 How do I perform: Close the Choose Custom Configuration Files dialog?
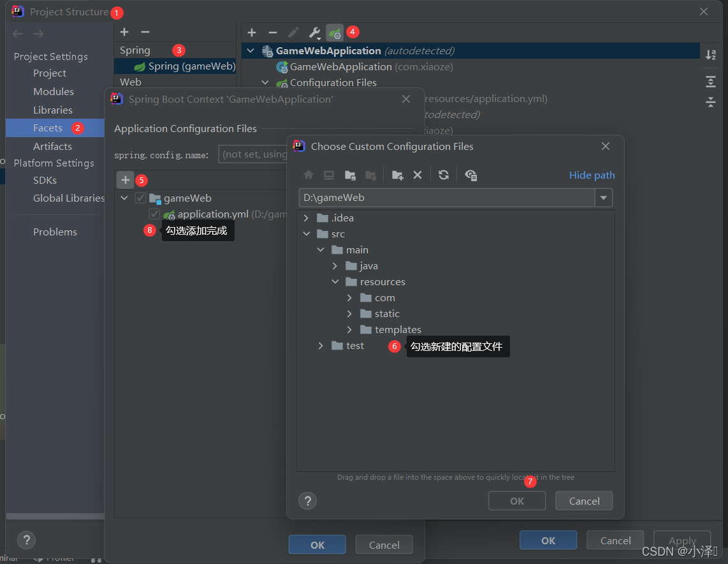pos(606,146)
